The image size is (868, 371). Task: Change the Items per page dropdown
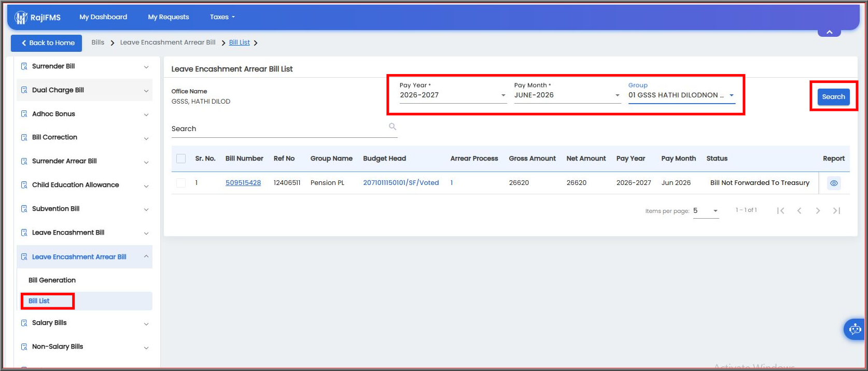click(x=706, y=211)
